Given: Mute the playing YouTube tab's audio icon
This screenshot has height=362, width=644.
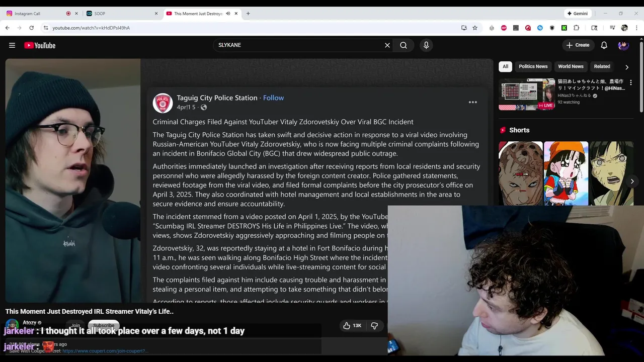Looking at the screenshot, I should 228,14.
